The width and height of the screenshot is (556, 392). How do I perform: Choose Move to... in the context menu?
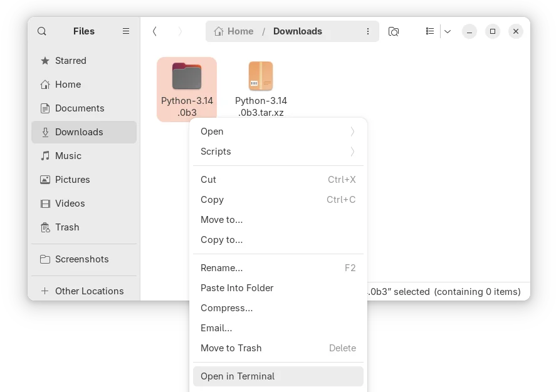(278, 220)
